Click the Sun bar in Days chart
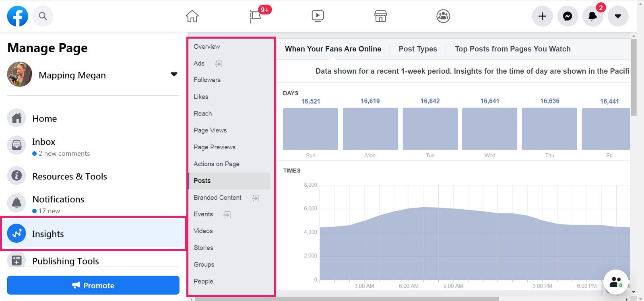 pos(310,129)
